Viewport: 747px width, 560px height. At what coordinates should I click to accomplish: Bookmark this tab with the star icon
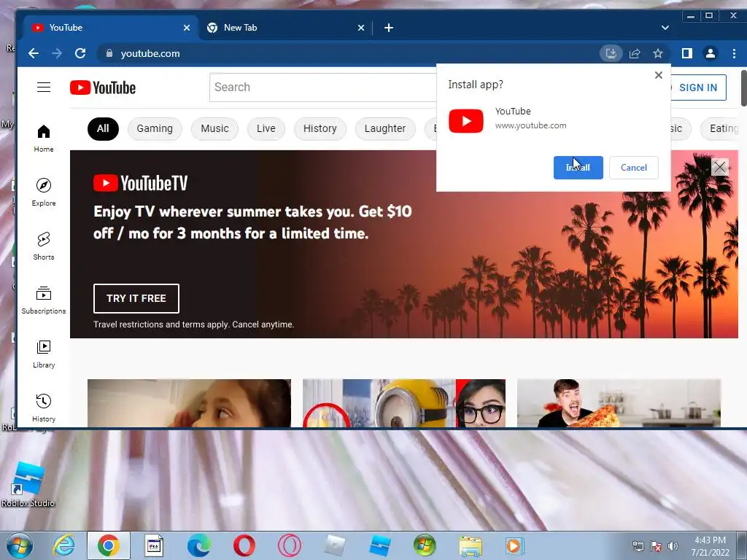658,53
